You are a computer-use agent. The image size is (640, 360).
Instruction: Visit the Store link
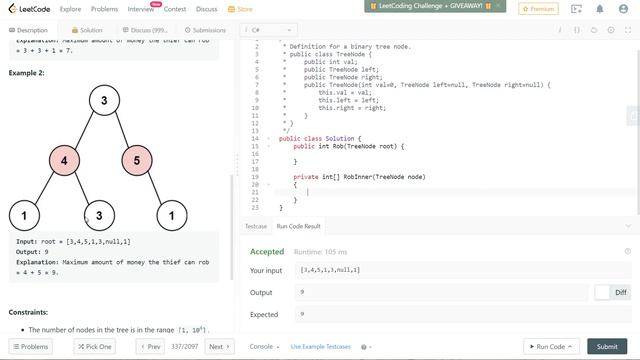240,9
